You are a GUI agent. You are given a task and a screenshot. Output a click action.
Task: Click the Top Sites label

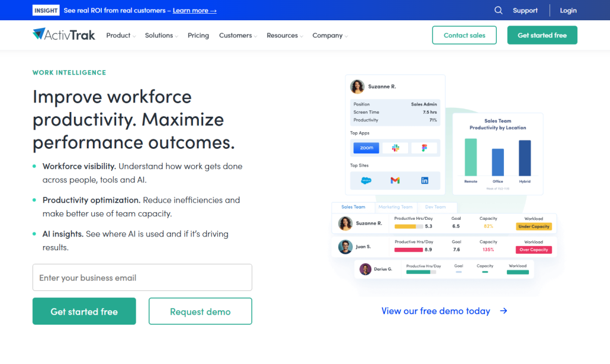pos(359,165)
